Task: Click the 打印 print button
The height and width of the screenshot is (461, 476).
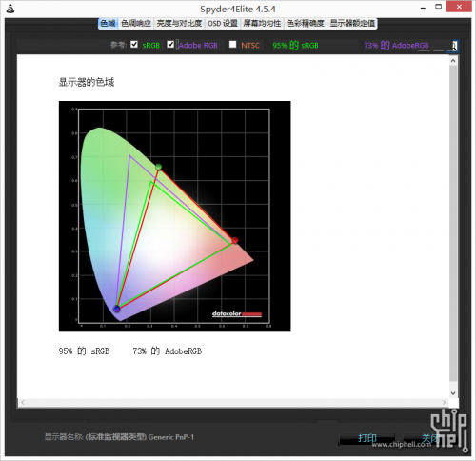Action: click(x=367, y=439)
